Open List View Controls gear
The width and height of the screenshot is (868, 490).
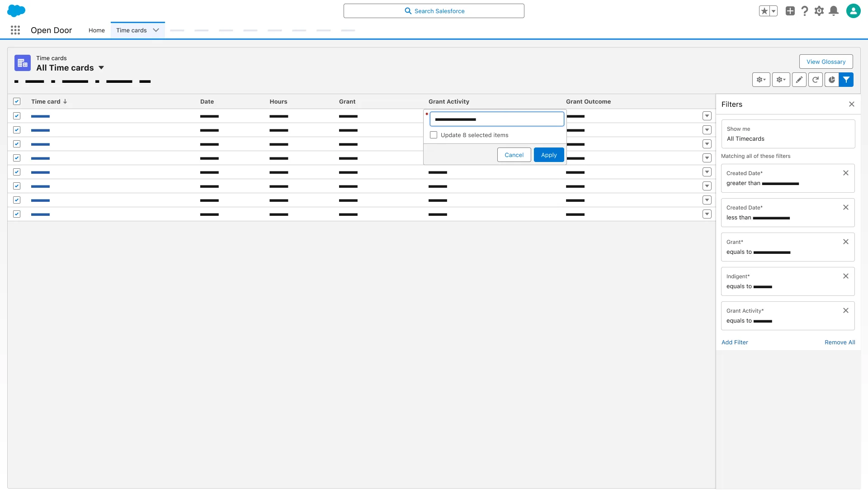[761, 80]
